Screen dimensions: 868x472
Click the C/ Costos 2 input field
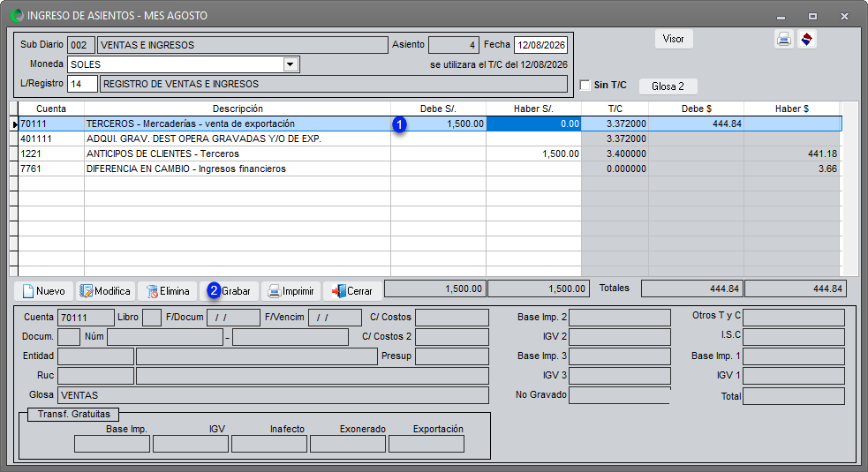click(x=452, y=337)
